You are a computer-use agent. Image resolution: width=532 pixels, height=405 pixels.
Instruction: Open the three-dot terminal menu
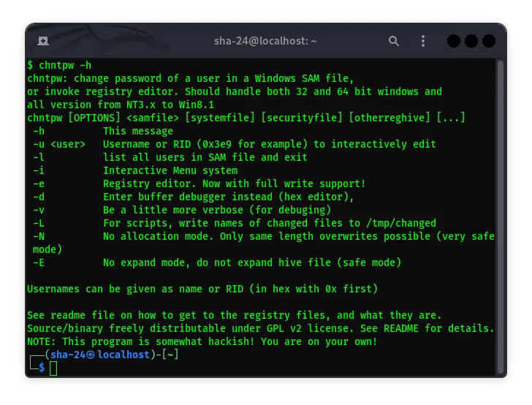[423, 41]
